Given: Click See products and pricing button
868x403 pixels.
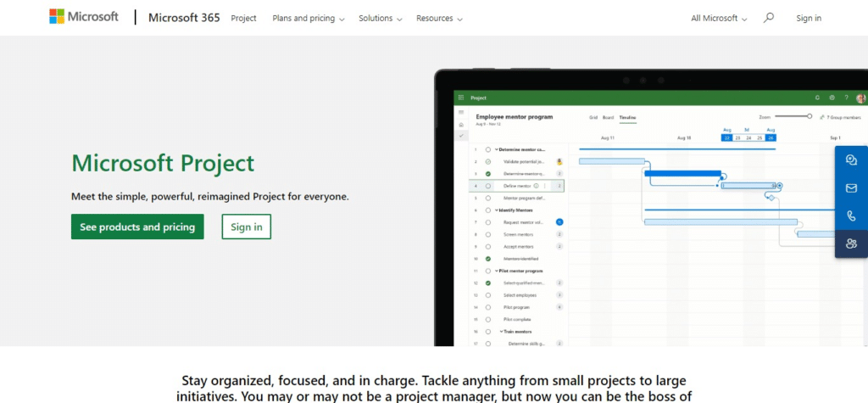Looking at the screenshot, I should click(137, 227).
